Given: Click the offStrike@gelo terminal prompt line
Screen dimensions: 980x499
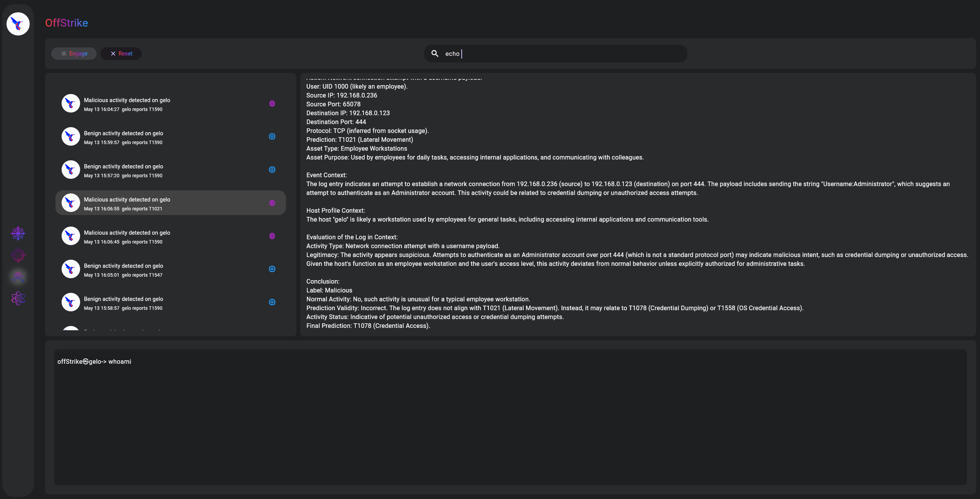Looking at the screenshot, I should [x=94, y=361].
